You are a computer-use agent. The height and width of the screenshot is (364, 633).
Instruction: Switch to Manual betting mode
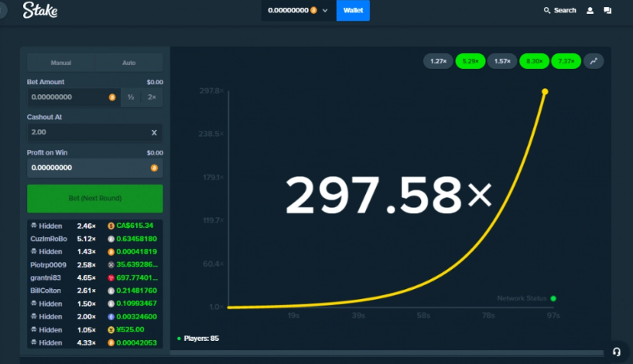point(61,63)
